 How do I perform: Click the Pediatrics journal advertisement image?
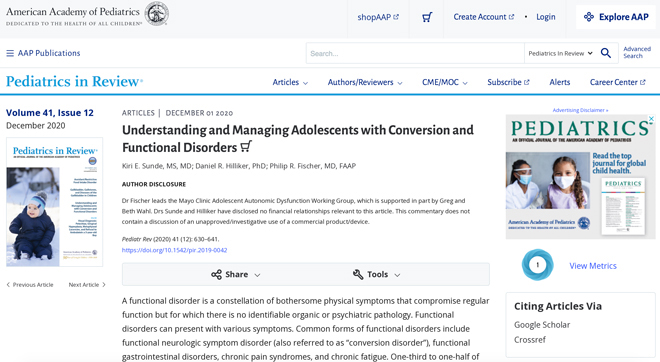coord(580,177)
